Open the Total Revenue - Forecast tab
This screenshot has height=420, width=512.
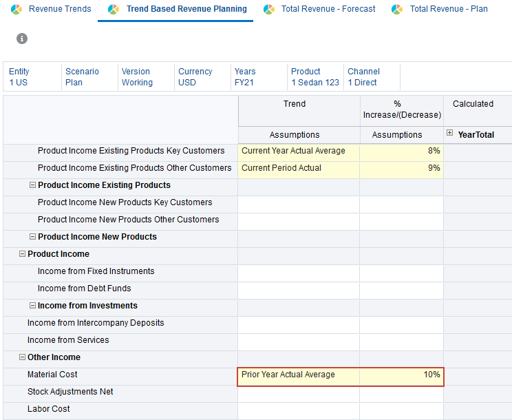coord(328,10)
